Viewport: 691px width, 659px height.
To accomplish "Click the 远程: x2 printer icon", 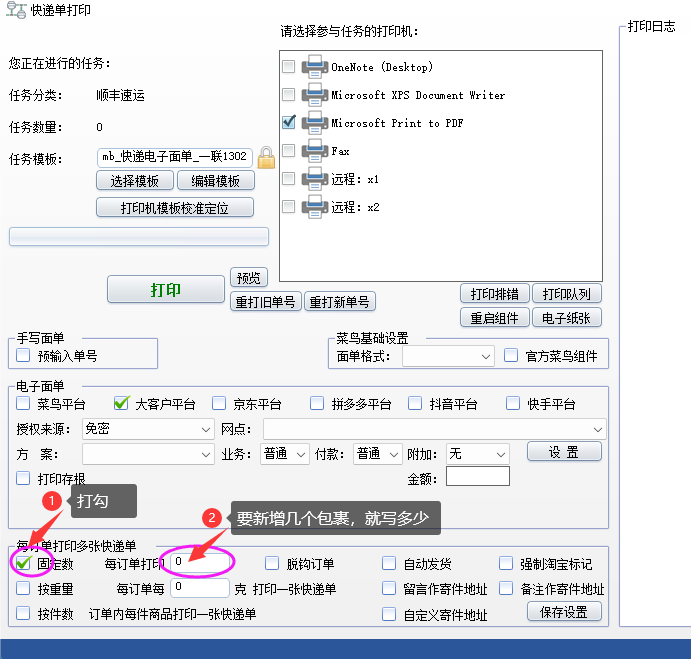I will [x=314, y=207].
